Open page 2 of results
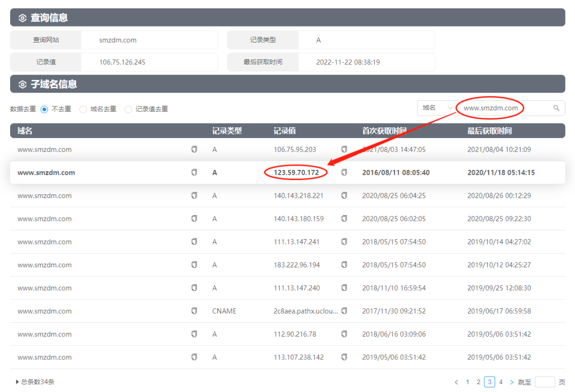575x392 pixels. coord(479,382)
